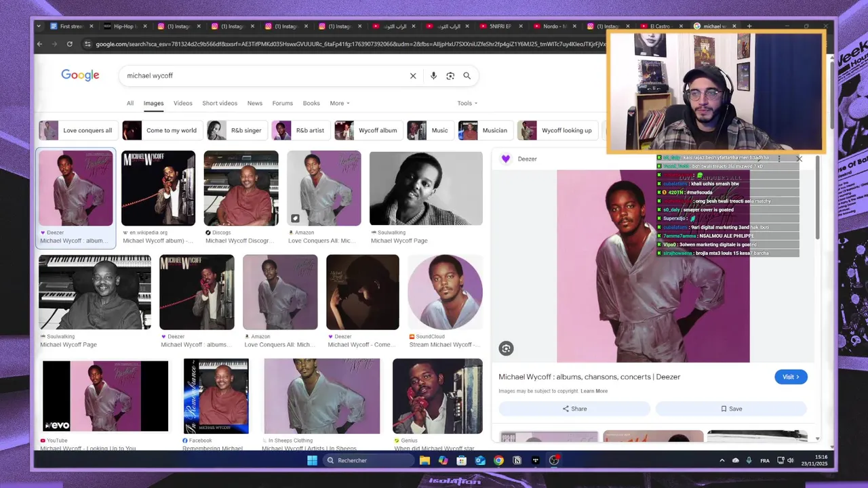Share the previewed image

click(574, 409)
